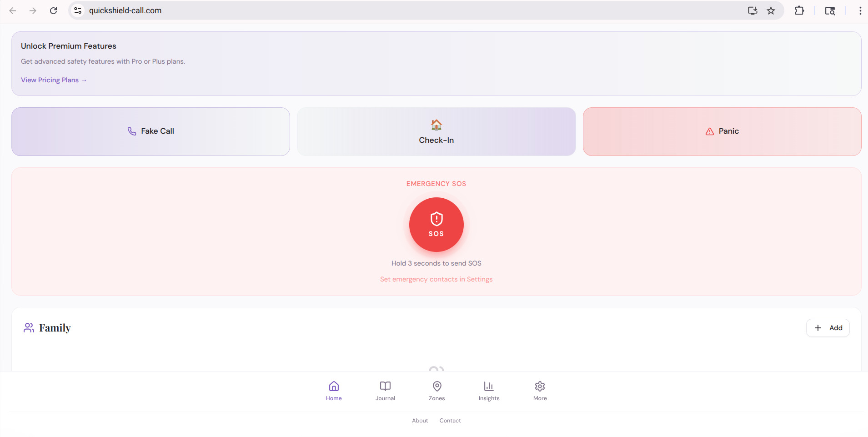Click the red SOS circle button
868x437 pixels.
click(x=437, y=225)
